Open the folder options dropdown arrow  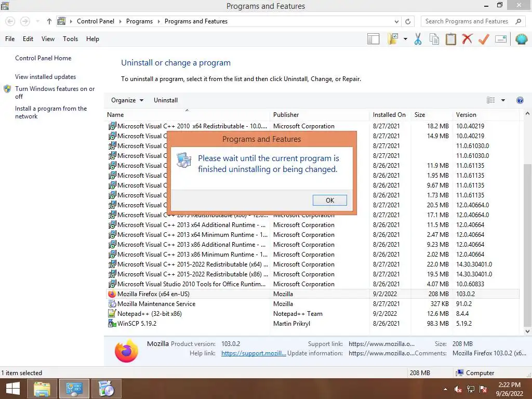click(x=405, y=39)
